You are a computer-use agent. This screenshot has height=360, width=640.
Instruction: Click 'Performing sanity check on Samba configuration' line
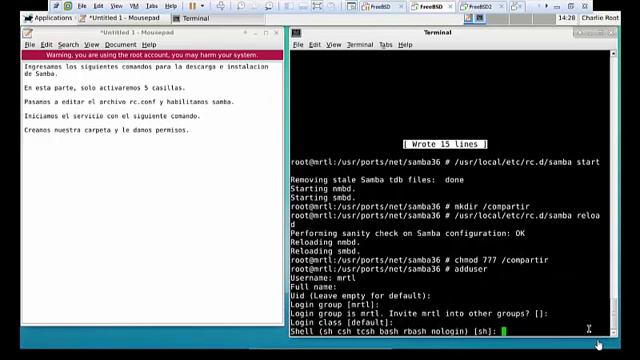(407, 233)
